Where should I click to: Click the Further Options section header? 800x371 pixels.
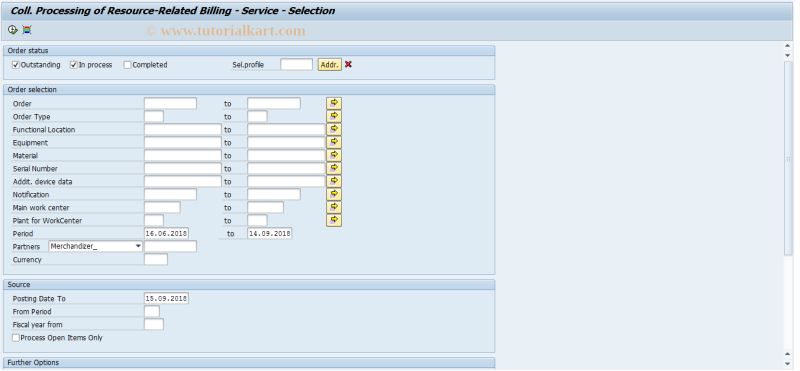(249, 363)
